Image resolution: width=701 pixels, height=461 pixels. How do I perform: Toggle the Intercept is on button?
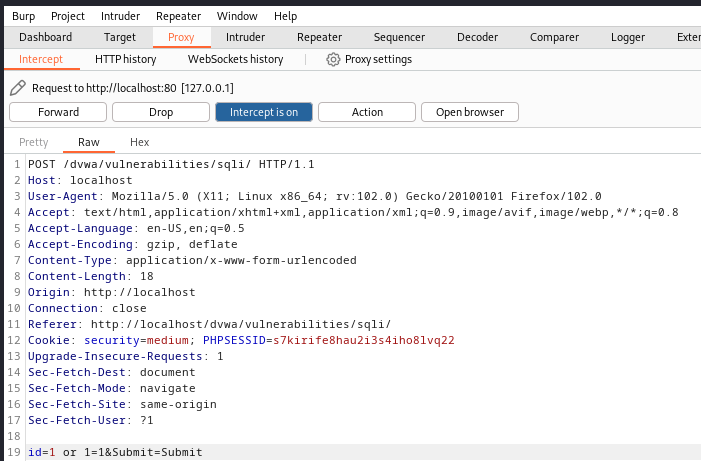264,112
